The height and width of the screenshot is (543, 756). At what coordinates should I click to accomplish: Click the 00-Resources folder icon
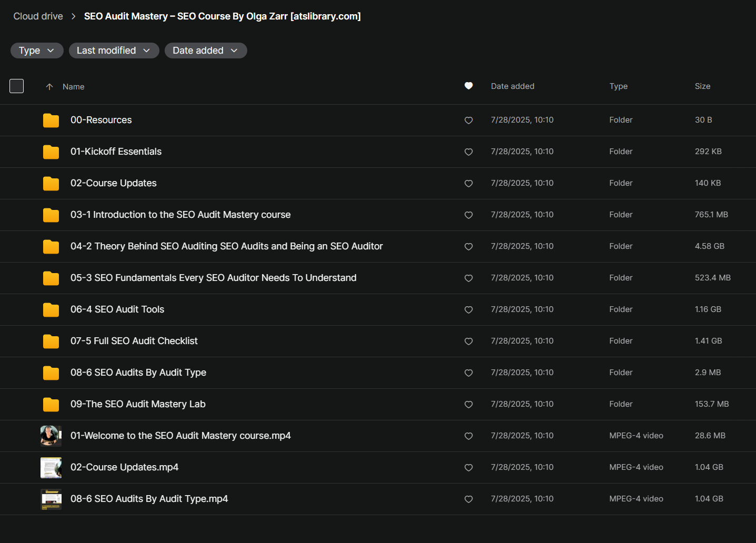click(x=51, y=120)
